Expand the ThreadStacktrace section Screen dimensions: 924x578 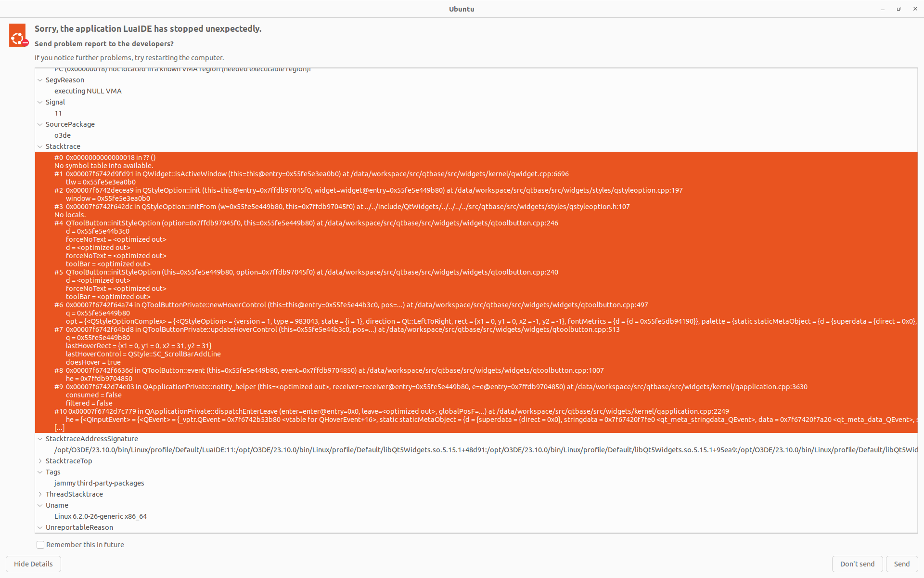pyautogui.click(x=40, y=494)
